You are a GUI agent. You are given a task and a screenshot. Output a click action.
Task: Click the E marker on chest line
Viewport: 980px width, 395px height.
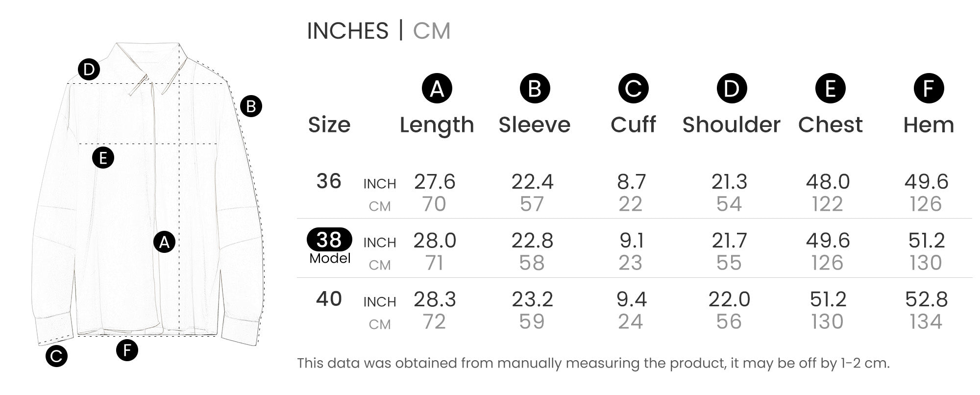[x=103, y=158]
